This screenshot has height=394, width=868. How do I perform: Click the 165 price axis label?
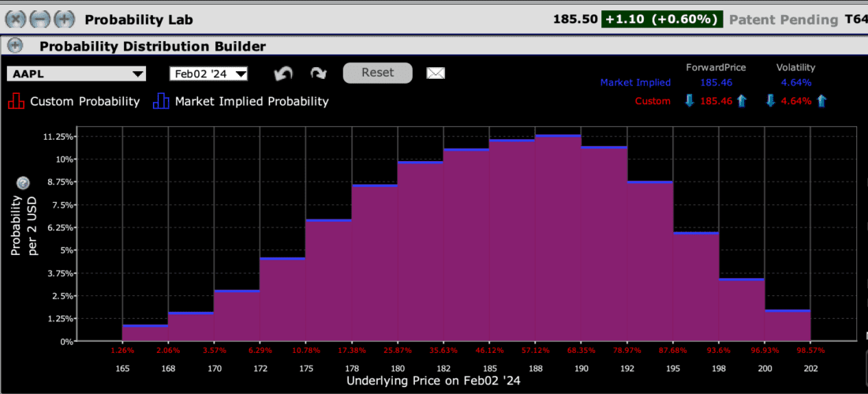click(x=122, y=368)
